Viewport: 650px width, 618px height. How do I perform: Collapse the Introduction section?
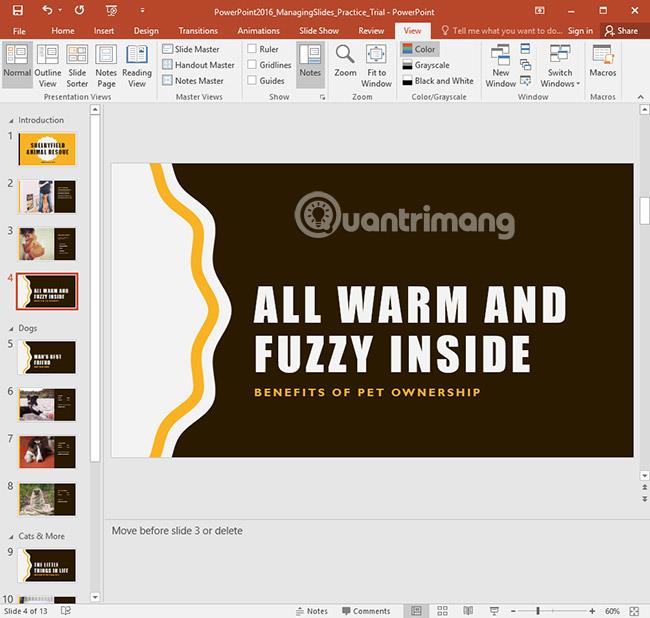pos(11,120)
